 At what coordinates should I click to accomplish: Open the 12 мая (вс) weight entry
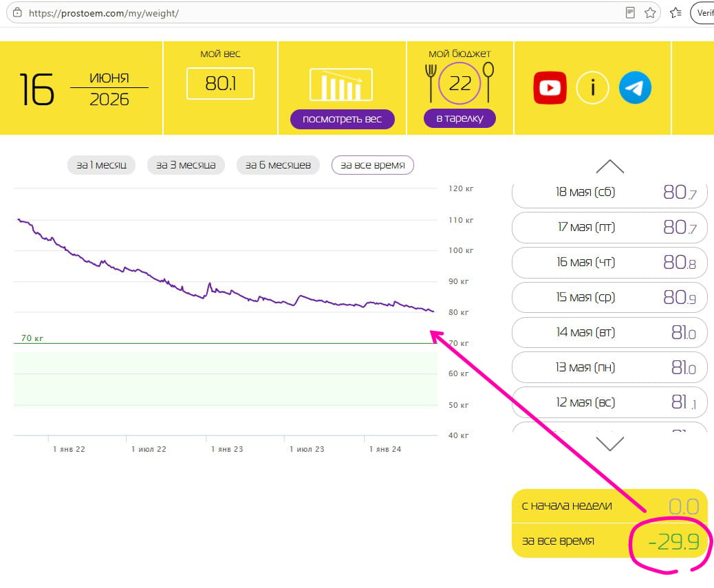(x=609, y=402)
